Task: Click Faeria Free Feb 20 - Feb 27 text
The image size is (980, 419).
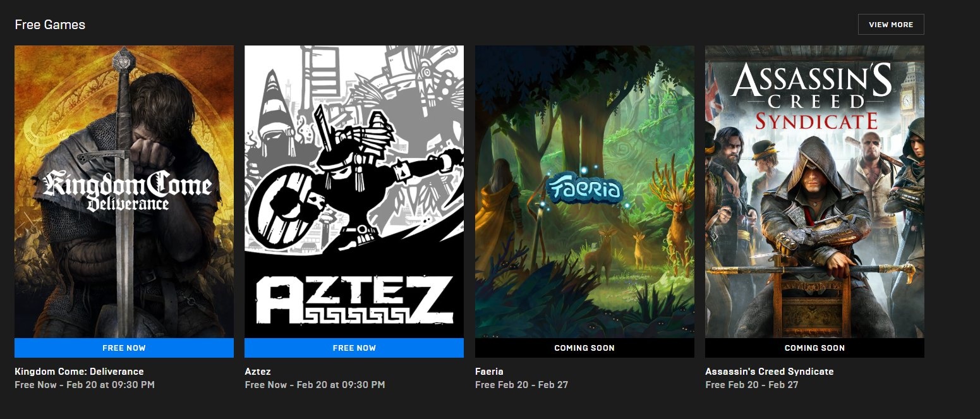Action: coord(521,384)
